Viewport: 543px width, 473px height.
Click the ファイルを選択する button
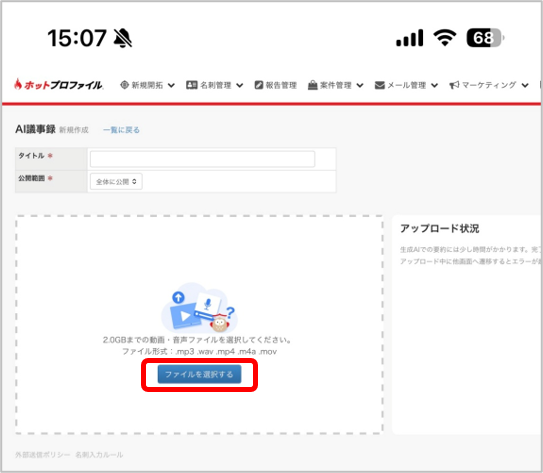pyautogui.click(x=199, y=374)
